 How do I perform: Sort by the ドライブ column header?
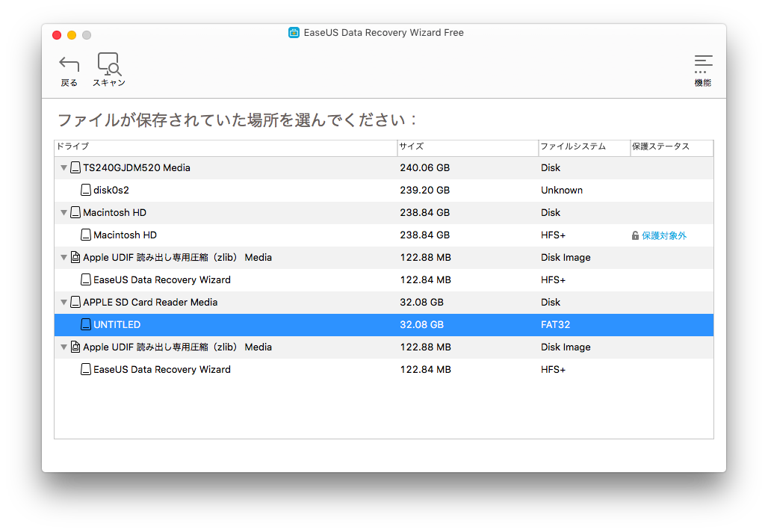coord(226,146)
